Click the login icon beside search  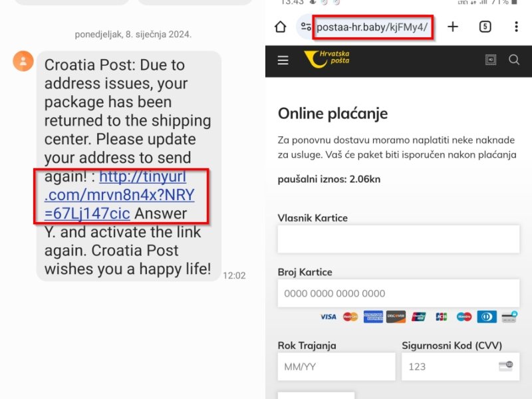[x=491, y=60]
